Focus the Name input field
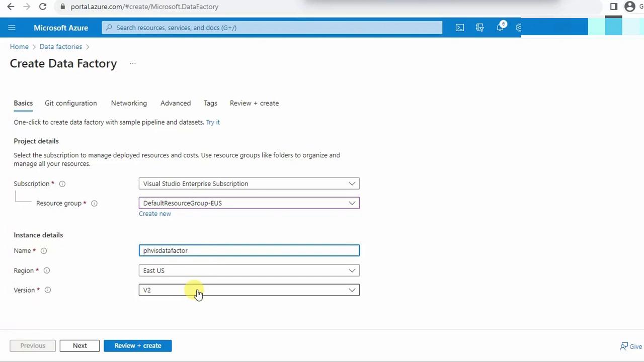 tap(249, 250)
